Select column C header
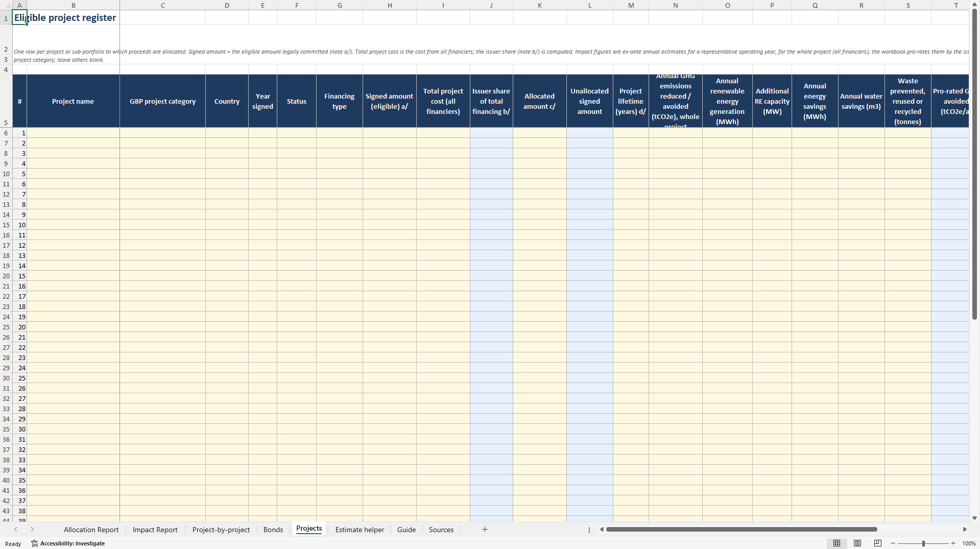Image resolution: width=980 pixels, height=549 pixels. coord(162,5)
